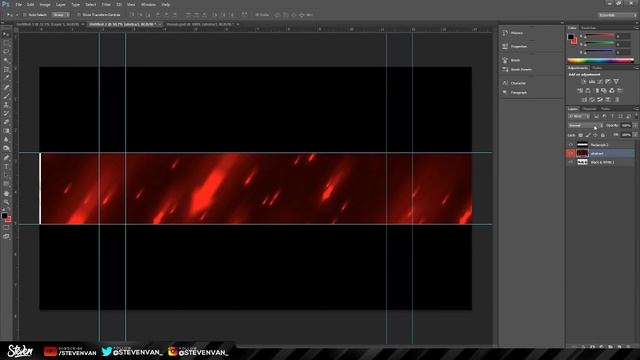
Task: Select the Healing Brush tool
Action: (6, 87)
